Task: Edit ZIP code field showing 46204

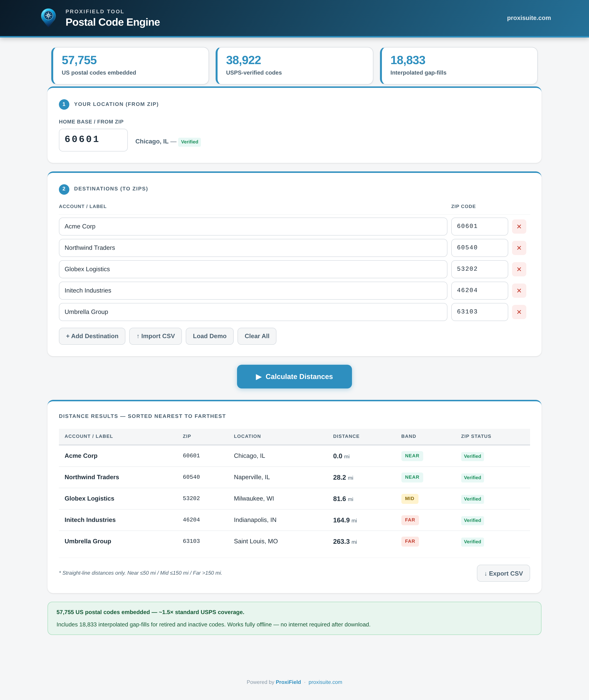Action: tap(480, 291)
